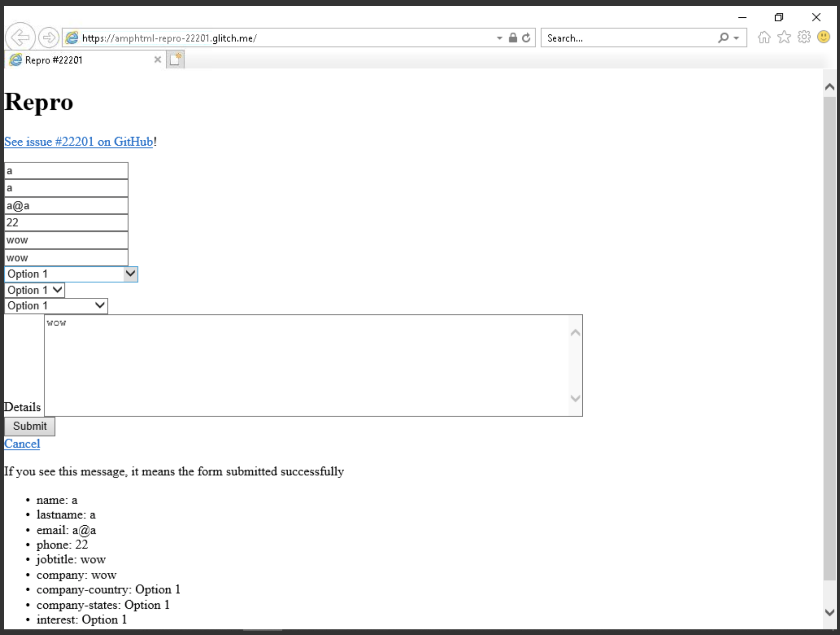Open the Tools settings gear
Screen dimensions: 840x635
click(803, 38)
